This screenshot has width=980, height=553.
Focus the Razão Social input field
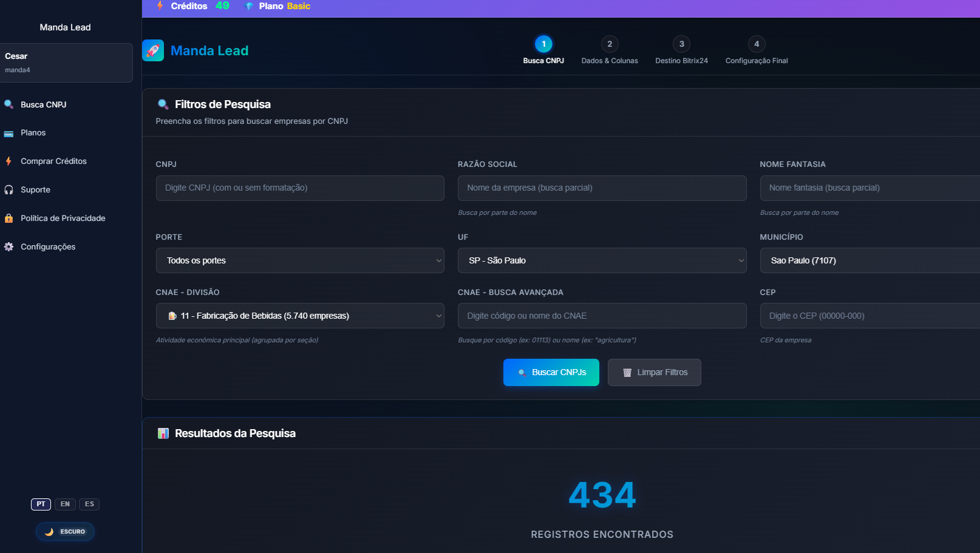click(x=602, y=188)
